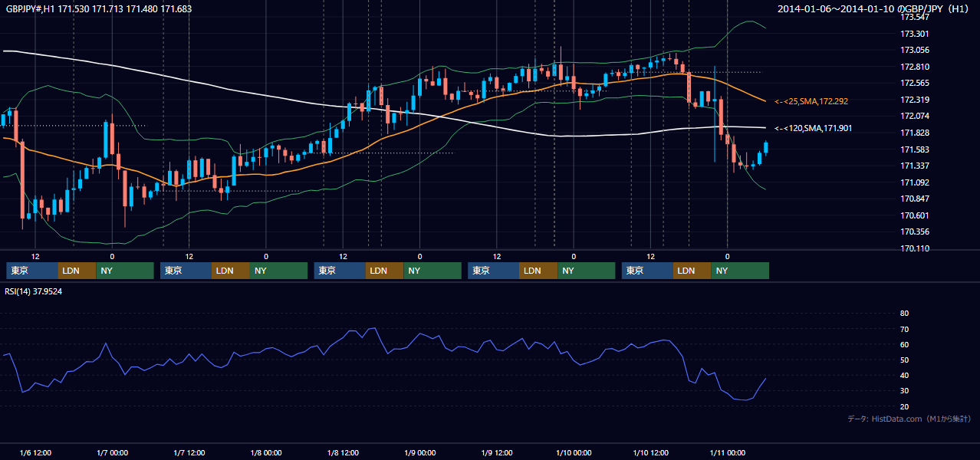Image resolution: width=980 pixels, height=460 pixels.
Task: Click RSI axis level 50
Action: [904, 360]
